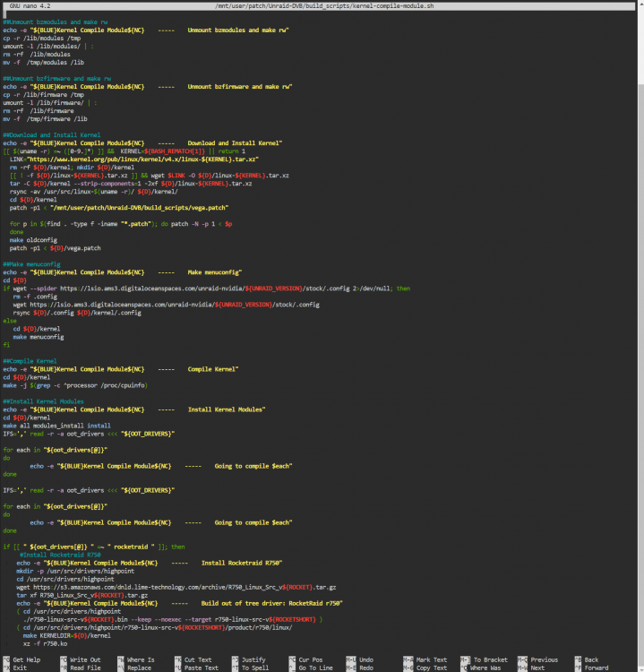644x672 pixels.
Task: Click the 'make KERNELDIR=${D}/kernel' line
Action: click(67, 635)
